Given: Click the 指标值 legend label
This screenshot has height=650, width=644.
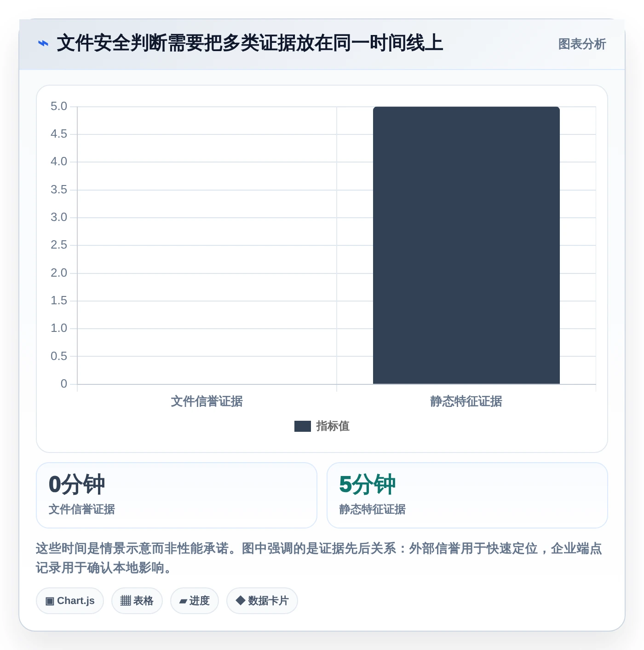Looking at the screenshot, I should 333,426.
